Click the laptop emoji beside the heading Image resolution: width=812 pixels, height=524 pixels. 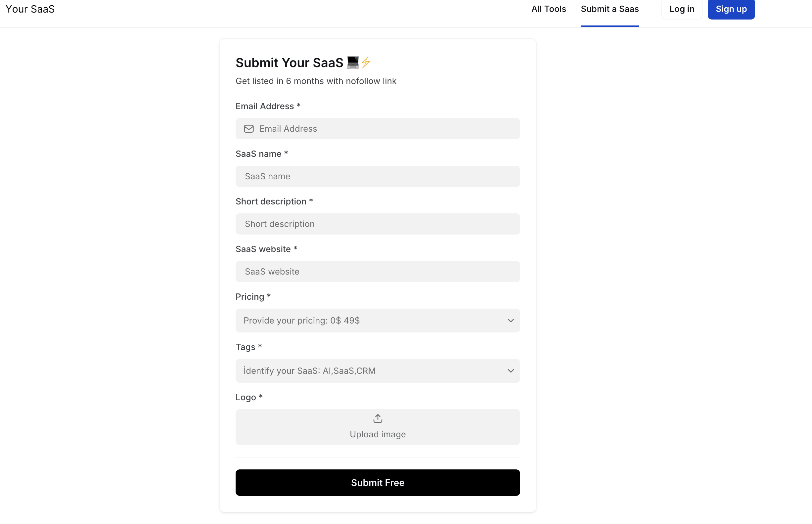pos(353,62)
